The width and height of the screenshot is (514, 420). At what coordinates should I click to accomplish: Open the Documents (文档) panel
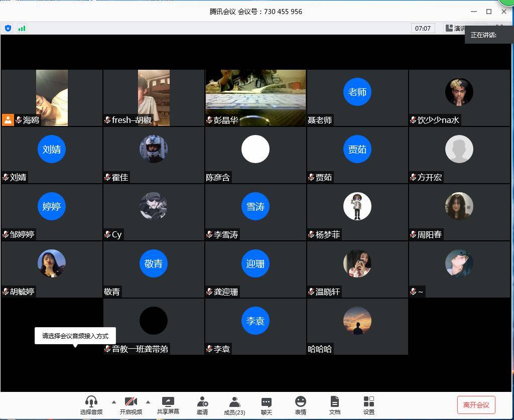point(335,405)
